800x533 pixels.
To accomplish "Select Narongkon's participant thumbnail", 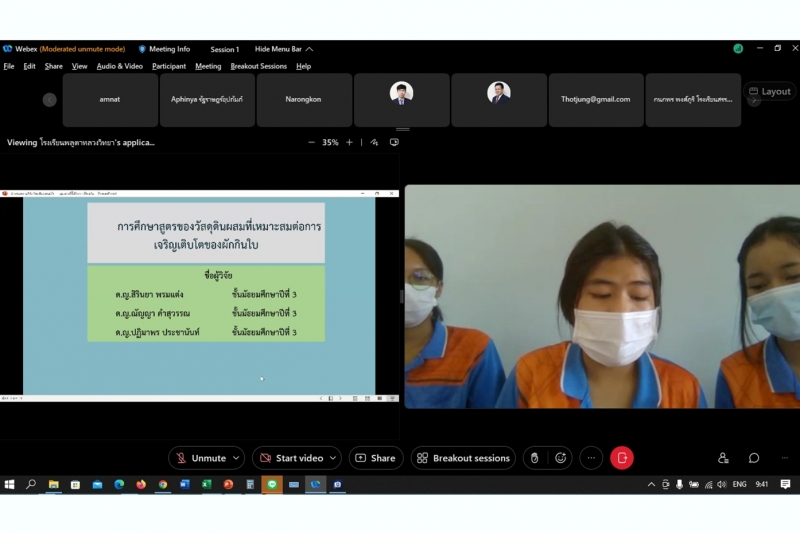I will click(304, 100).
